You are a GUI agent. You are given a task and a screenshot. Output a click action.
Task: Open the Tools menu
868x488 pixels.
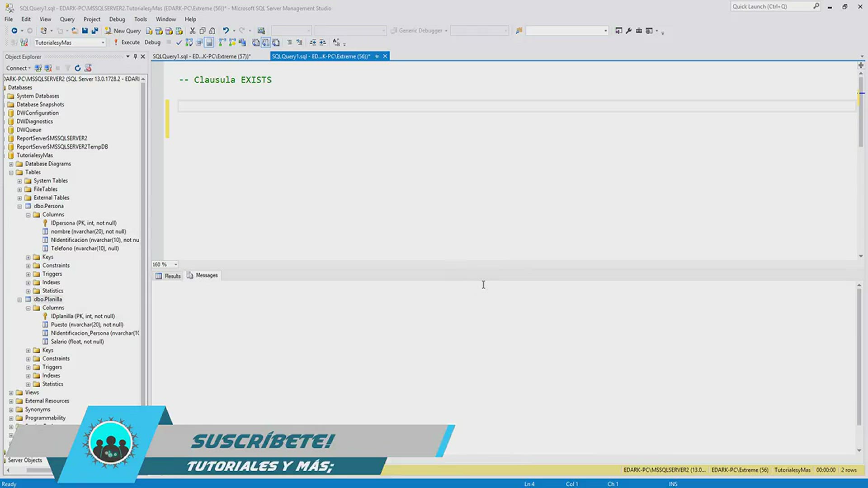140,19
